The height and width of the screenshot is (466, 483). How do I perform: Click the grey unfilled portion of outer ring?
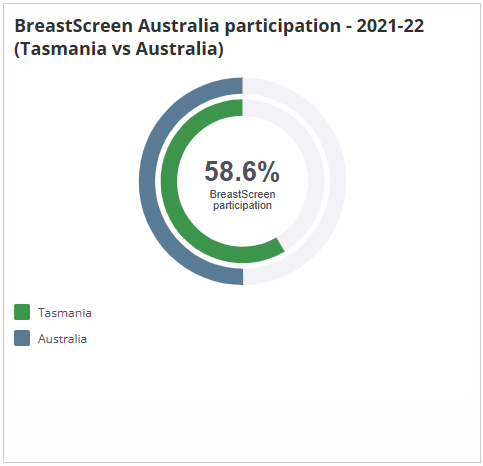point(337,181)
